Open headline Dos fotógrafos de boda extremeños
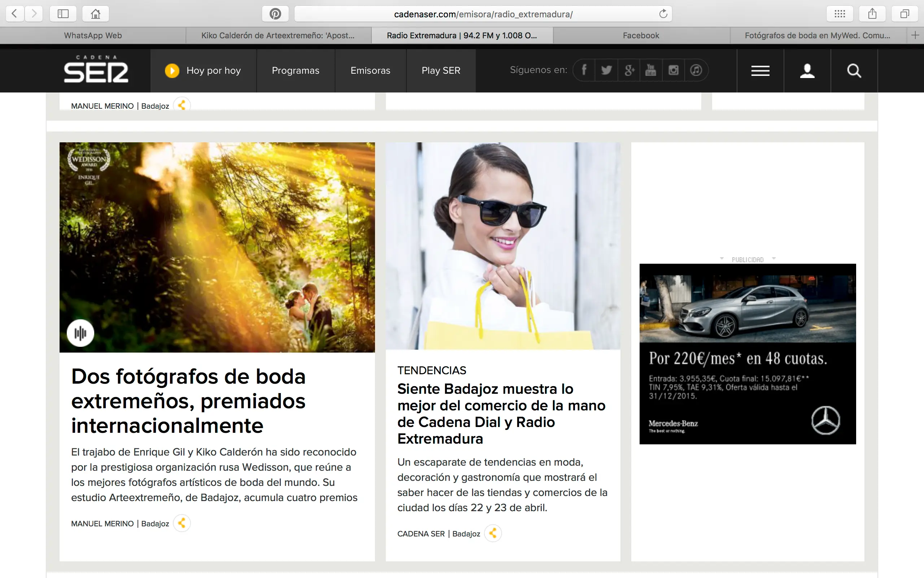 (x=188, y=401)
